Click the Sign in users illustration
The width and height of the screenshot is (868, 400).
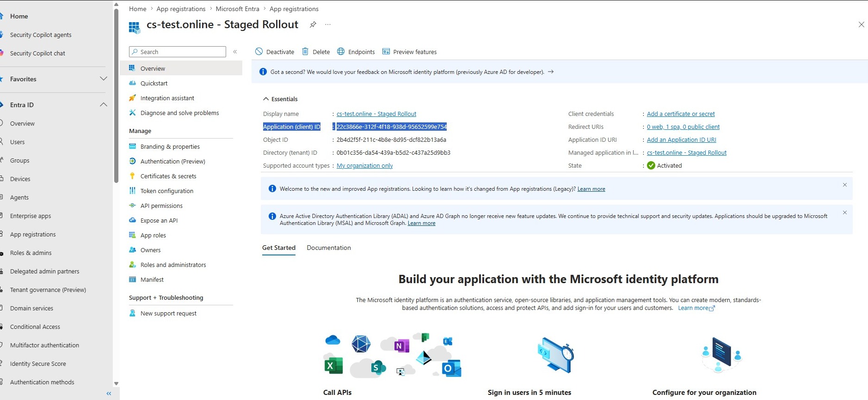tap(555, 355)
